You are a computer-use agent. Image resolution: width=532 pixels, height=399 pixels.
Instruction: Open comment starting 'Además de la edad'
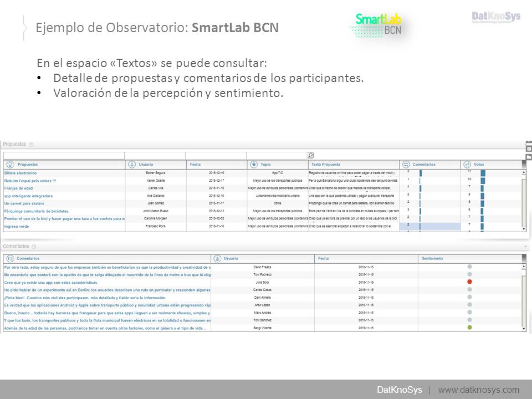pos(105,329)
